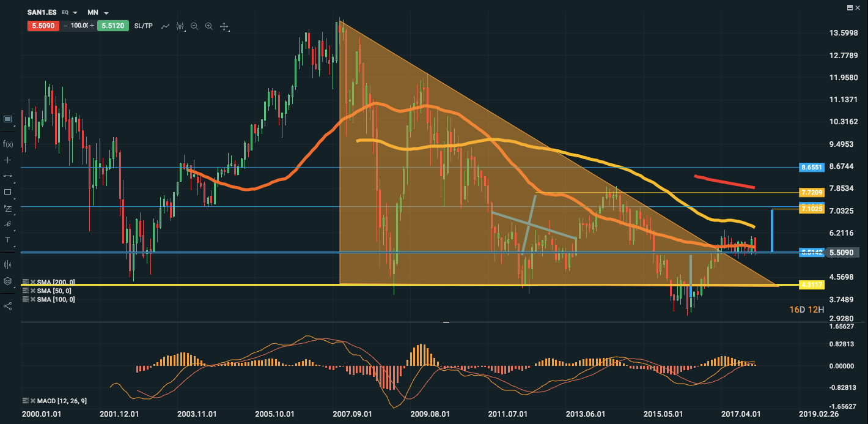Zoom in the chart
This screenshot has height=424, width=868.
pos(209,26)
